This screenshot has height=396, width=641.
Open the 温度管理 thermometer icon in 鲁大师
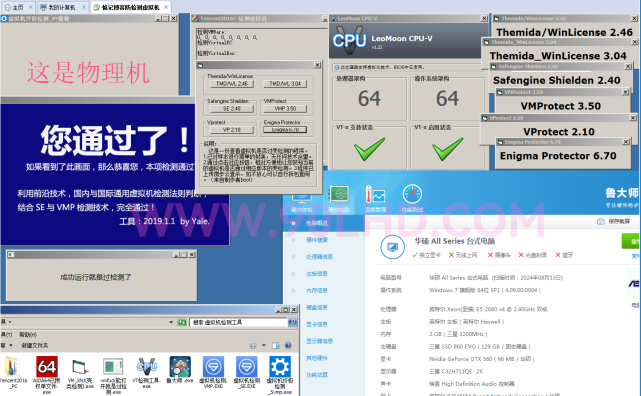(x=375, y=194)
